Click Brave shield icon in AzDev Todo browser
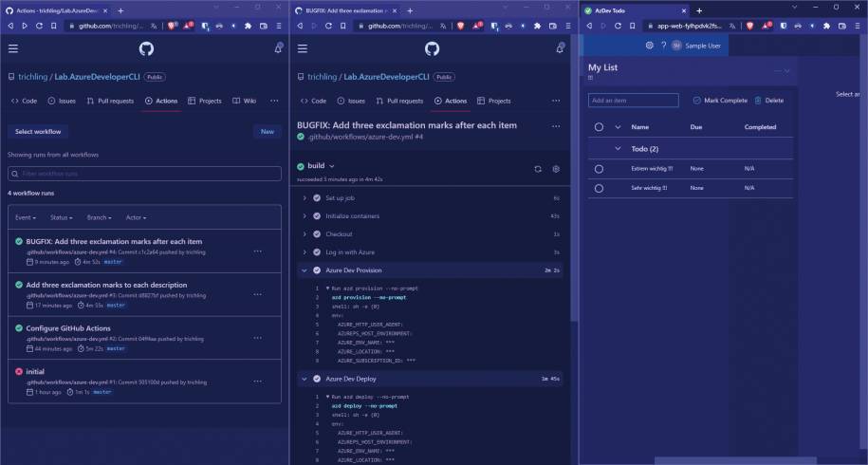Image resolution: width=868 pixels, height=465 pixels. [x=749, y=26]
